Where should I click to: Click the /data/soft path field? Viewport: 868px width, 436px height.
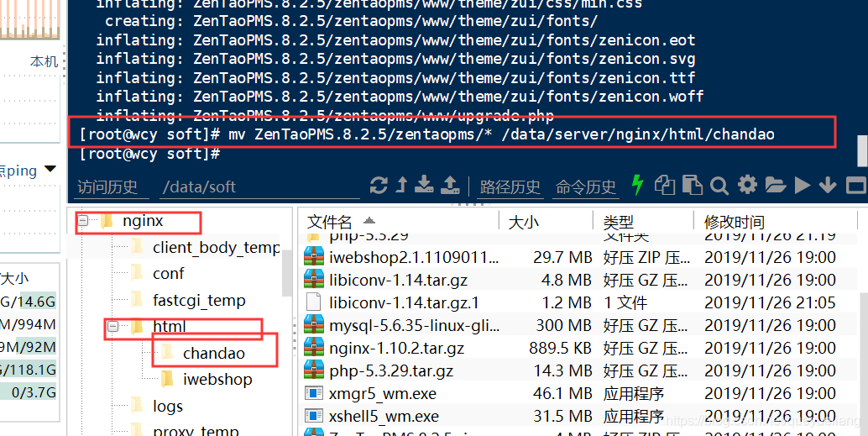tap(261, 186)
